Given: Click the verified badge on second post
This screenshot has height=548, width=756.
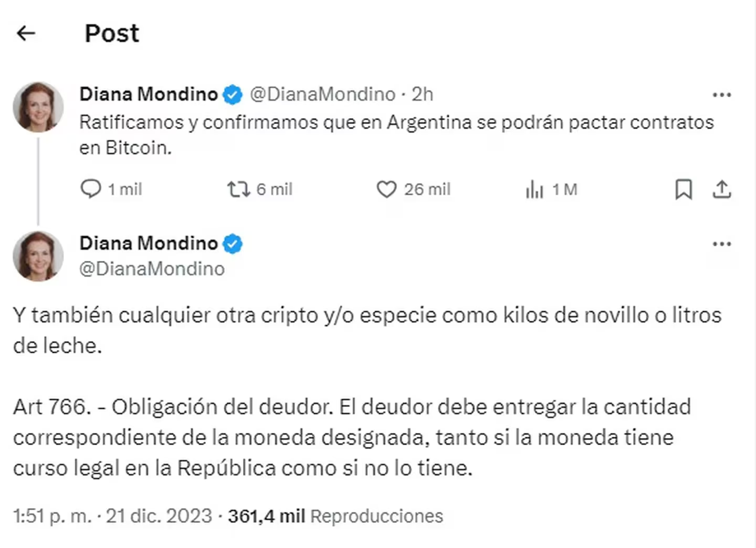Looking at the screenshot, I should pyautogui.click(x=233, y=244).
